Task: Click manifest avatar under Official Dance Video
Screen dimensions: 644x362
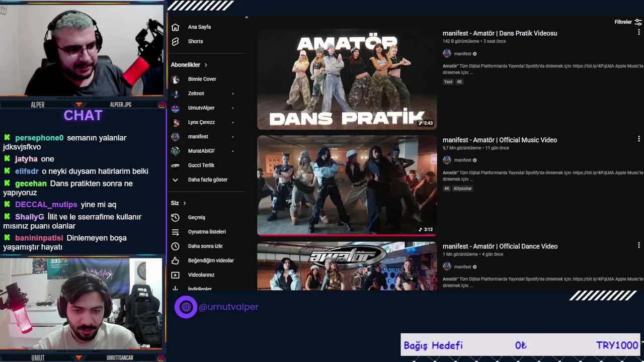Action: (447, 267)
